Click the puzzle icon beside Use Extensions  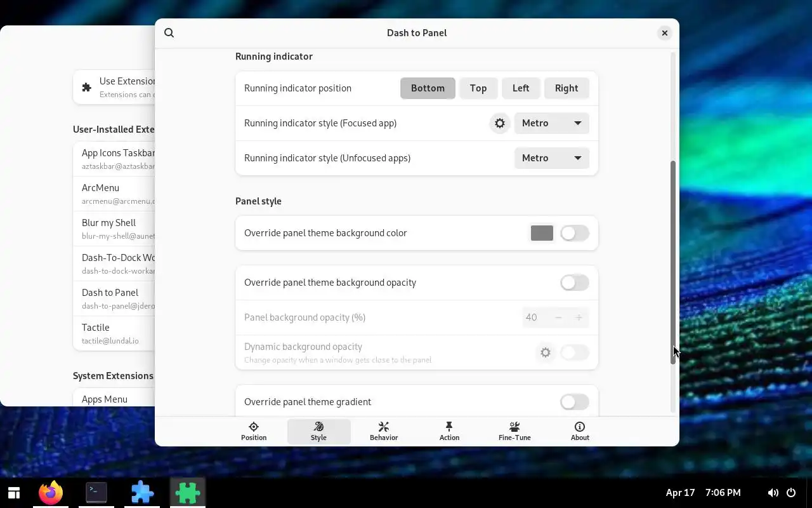(87, 88)
